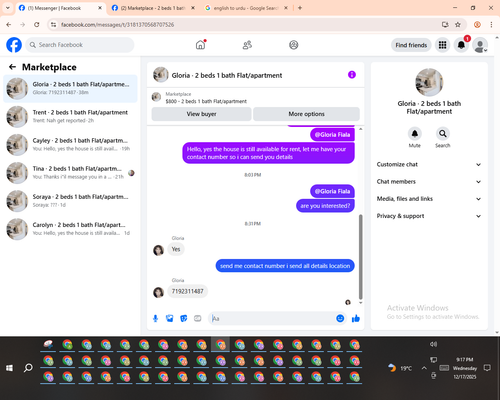
Task: Click the chat scrollbar thumb
Action: [x=360, y=257]
